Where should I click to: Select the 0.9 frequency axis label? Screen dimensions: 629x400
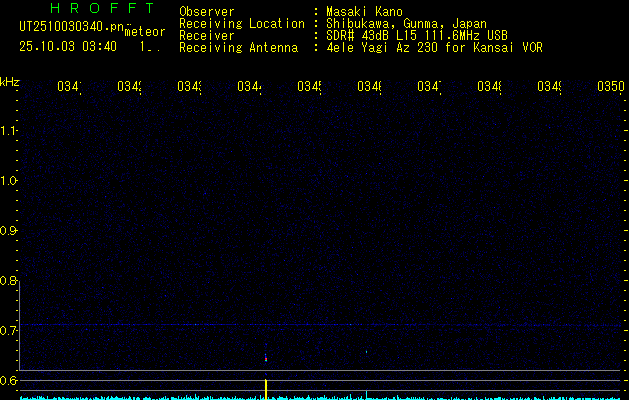coord(9,231)
